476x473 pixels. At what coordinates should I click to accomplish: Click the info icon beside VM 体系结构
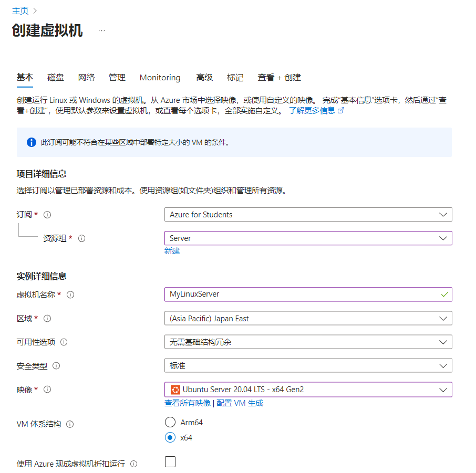point(70,424)
